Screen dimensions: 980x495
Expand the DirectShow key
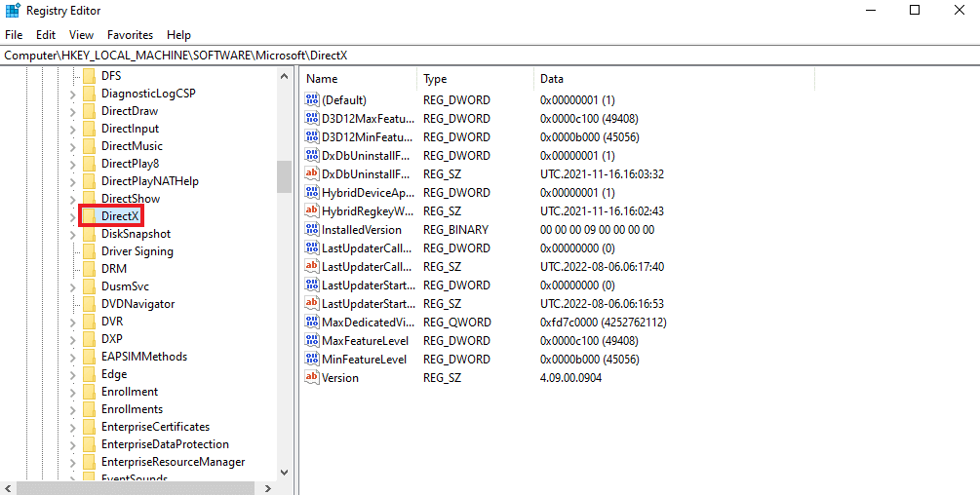pyautogui.click(x=72, y=199)
